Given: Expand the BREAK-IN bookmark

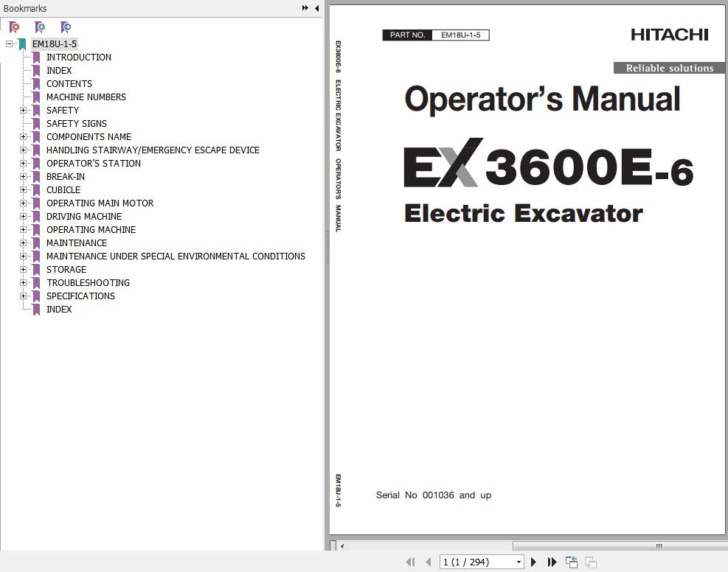Looking at the screenshot, I should click(23, 177).
